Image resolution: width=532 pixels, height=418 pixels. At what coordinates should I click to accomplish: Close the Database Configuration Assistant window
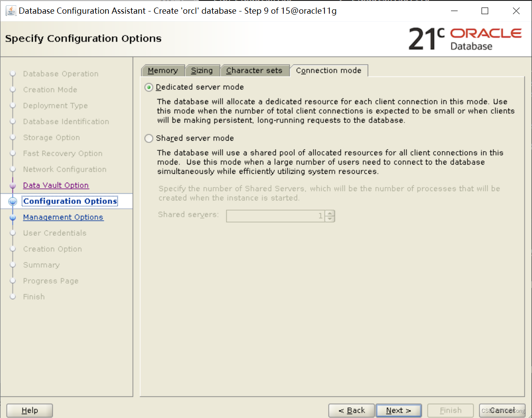516,11
